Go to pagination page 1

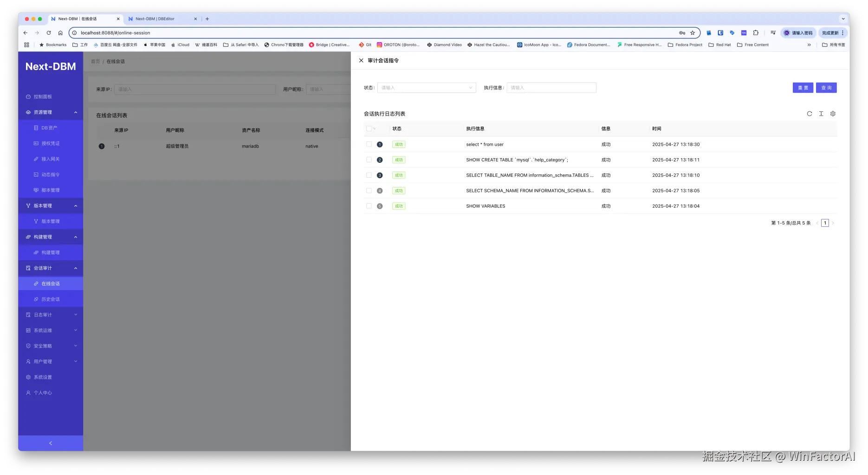825,223
